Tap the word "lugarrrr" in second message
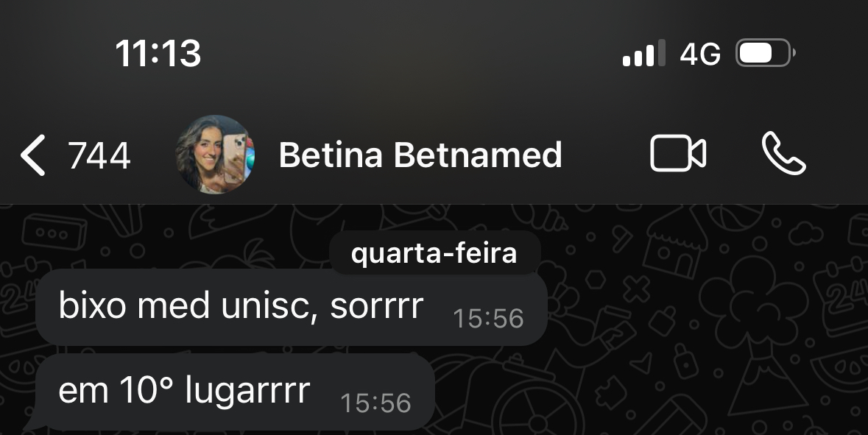This screenshot has height=435, width=868. tap(247, 392)
